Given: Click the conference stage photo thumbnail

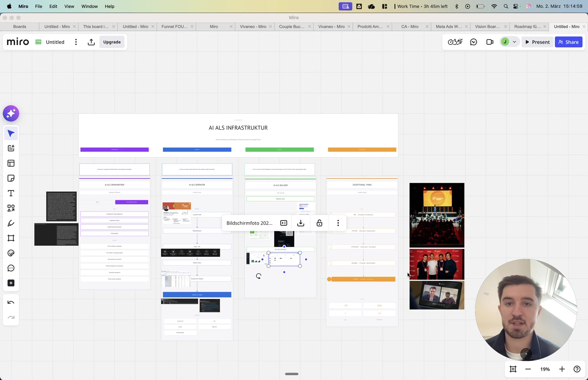Looking at the screenshot, I should click(x=437, y=215).
